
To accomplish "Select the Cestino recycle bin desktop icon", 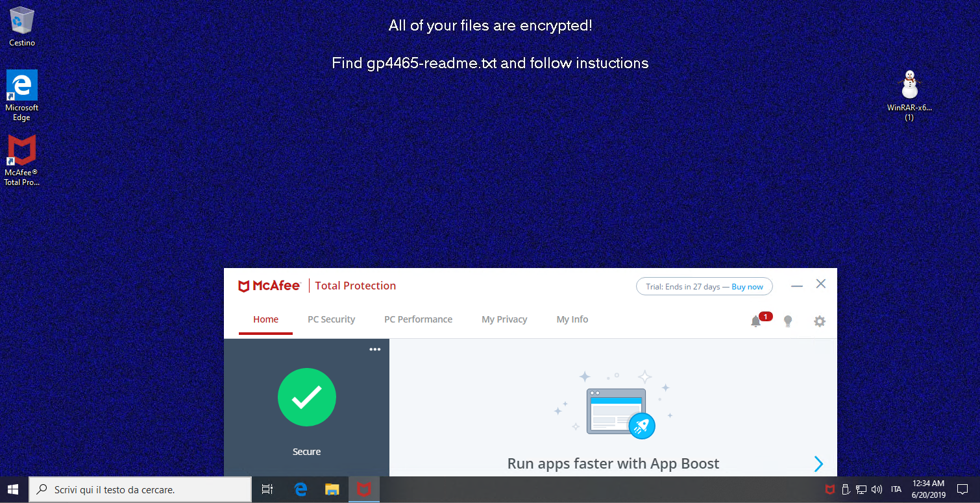I will pos(22,27).
